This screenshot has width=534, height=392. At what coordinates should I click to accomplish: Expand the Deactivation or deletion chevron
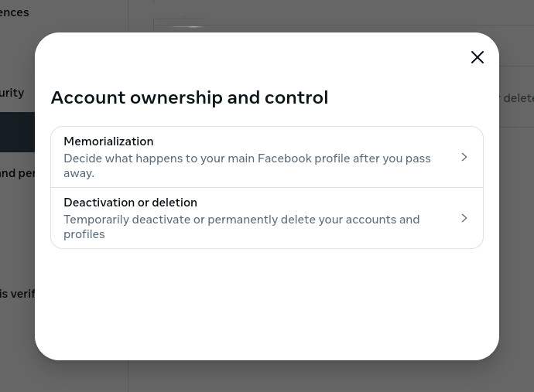(x=464, y=218)
